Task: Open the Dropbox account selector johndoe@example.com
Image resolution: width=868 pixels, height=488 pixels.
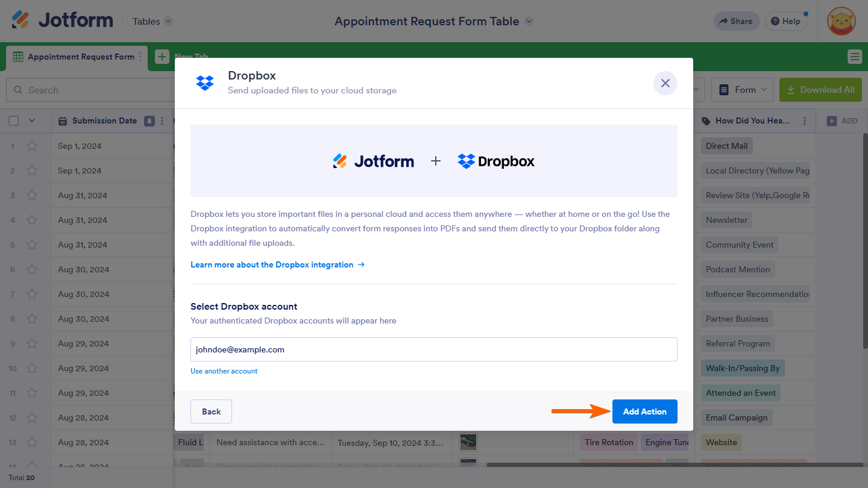Action: coord(434,349)
